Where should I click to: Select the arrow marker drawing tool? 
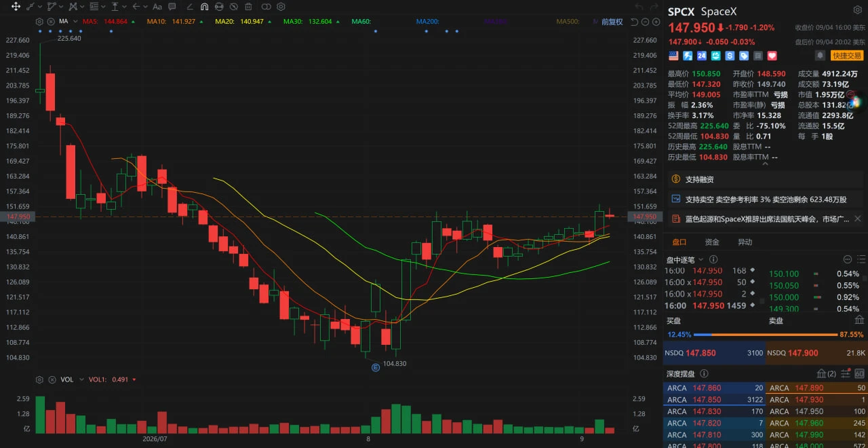coord(136,7)
